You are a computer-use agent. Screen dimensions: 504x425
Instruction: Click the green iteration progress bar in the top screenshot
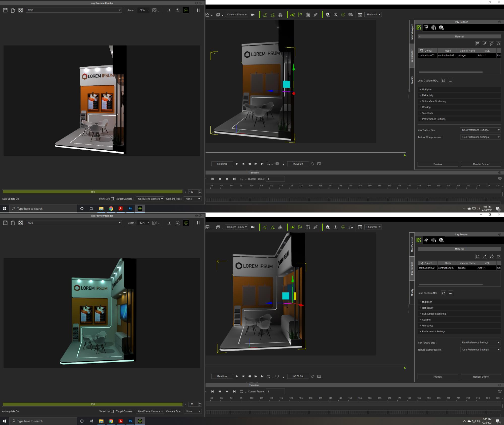coord(93,192)
